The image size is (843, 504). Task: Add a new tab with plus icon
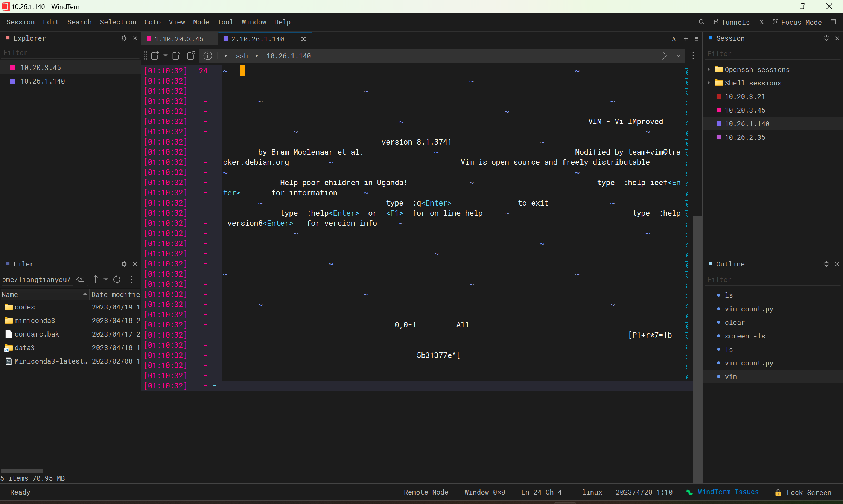click(686, 39)
